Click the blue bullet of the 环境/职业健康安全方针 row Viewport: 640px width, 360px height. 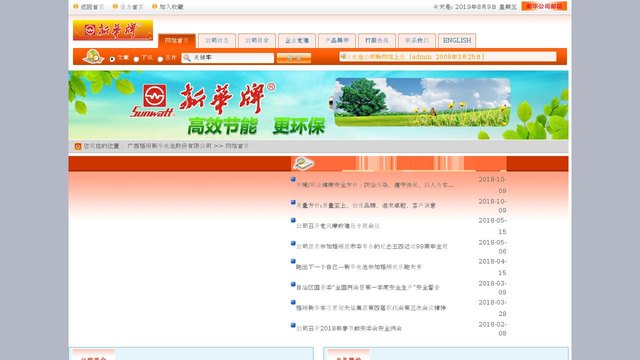click(x=293, y=180)
